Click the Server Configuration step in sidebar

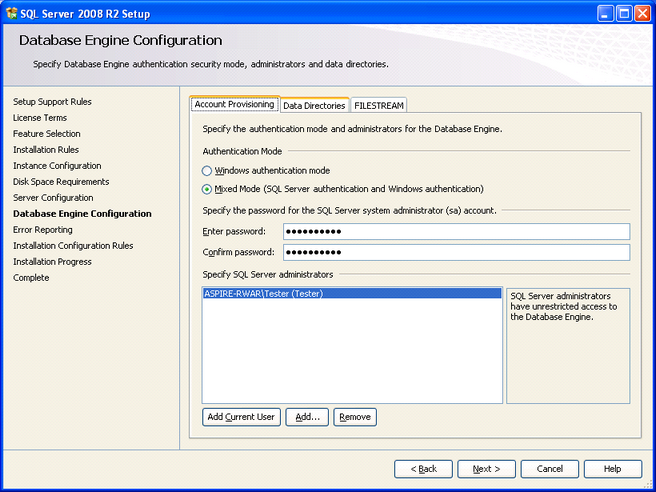tap(53, 198)
